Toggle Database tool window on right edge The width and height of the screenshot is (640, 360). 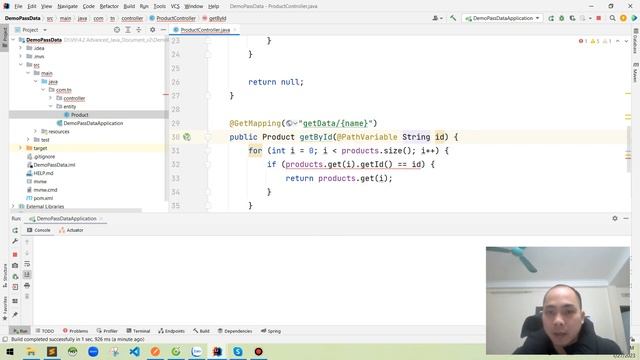tap(636, 41)
